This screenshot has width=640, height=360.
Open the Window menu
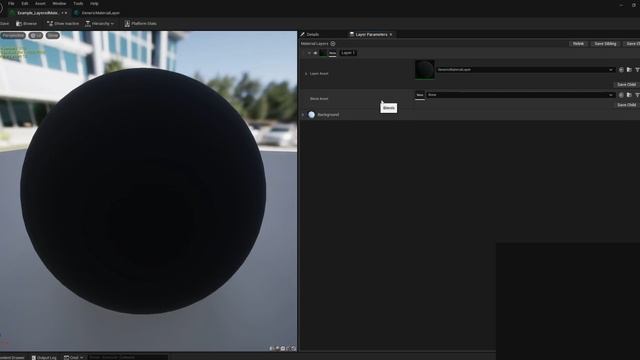(x=59, y=3)
